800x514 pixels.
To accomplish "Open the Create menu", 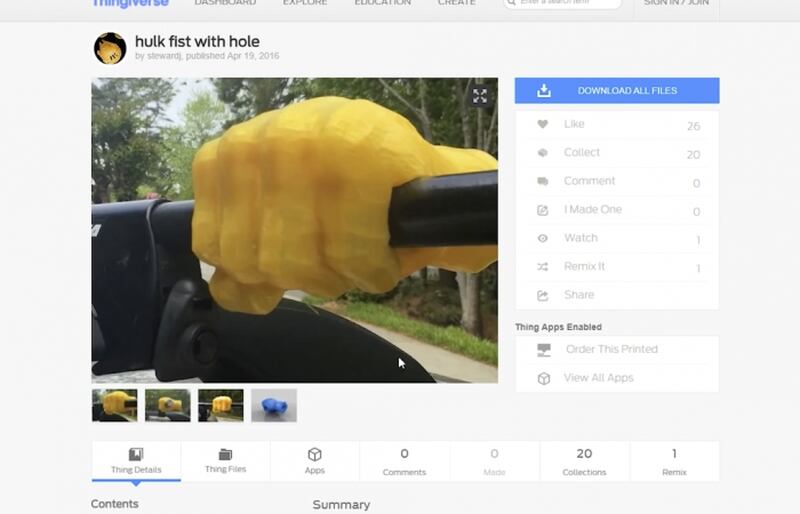I will coord(457,3).
